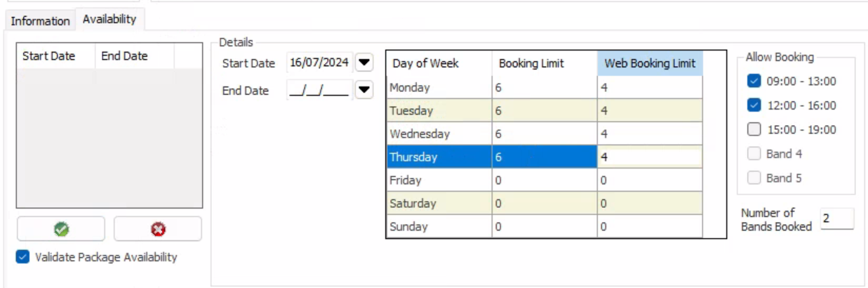Click Wednesday's Booking Limit cell
Image resolution: width=868 pixels, height=288 pixels.
(545, 134)
